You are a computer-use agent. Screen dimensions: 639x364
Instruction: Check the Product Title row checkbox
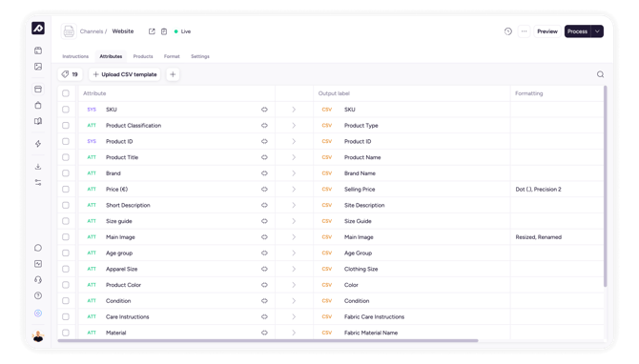[x=66, y=157]
